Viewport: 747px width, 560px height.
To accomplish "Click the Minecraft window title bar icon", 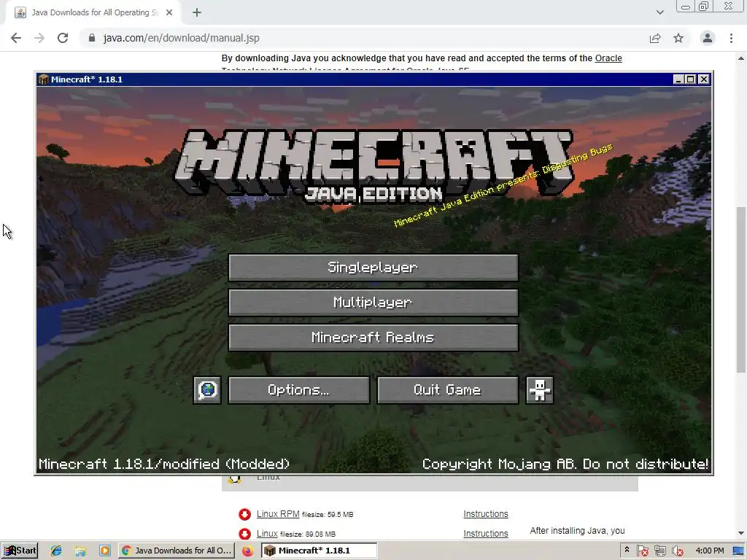I will (44, 79).
